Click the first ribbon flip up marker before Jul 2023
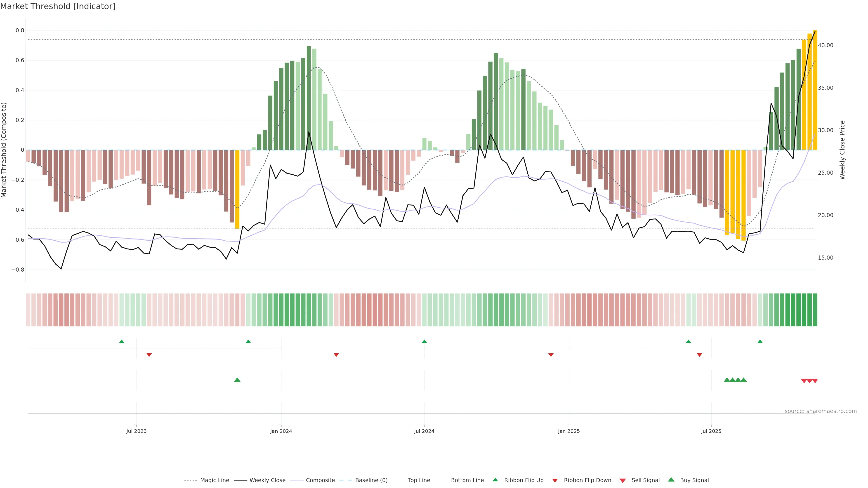 (x=122, y=342)
